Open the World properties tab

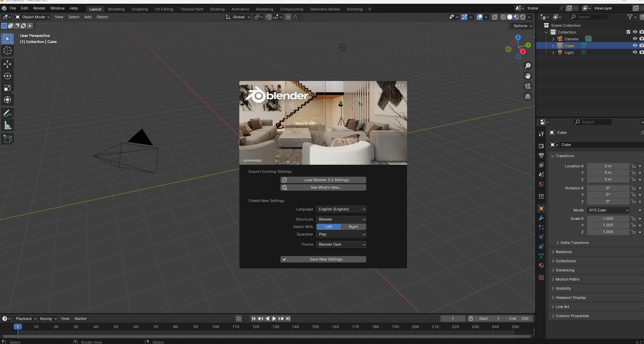(x=541, y=184)
